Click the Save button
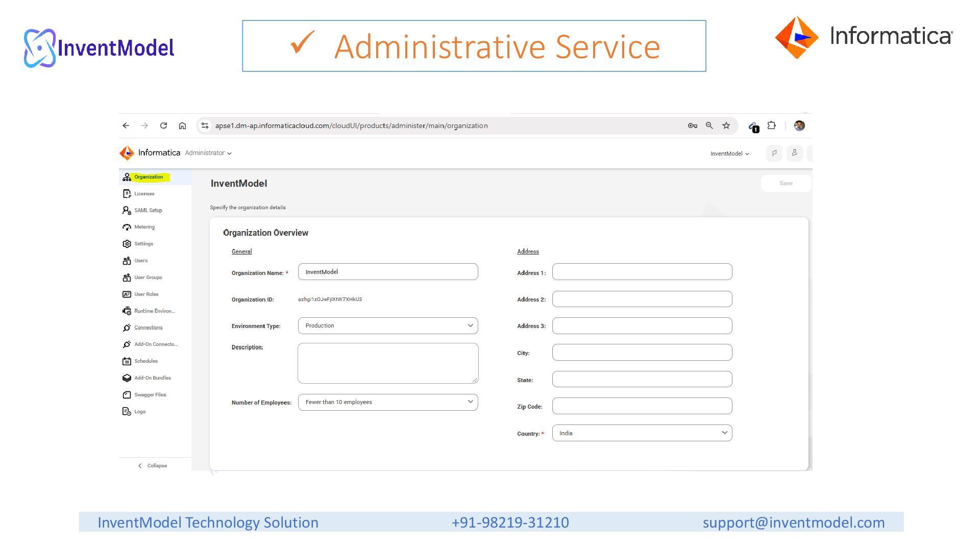This screenshot has height=551, width=980. (786, 183)
